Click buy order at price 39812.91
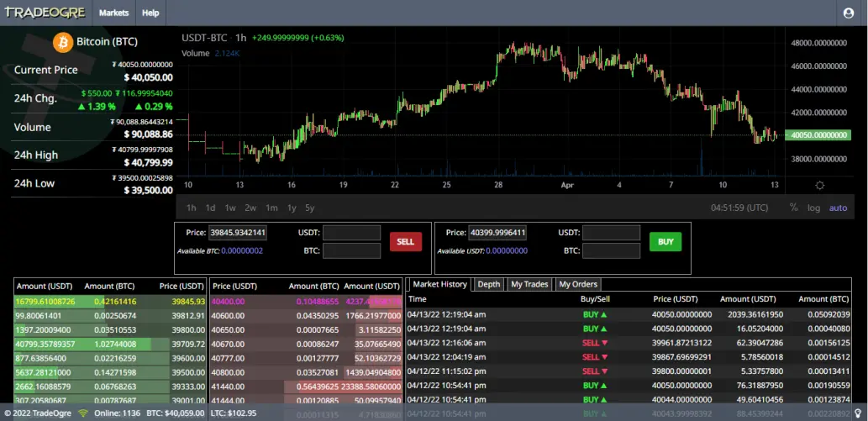 coord(110,315)
